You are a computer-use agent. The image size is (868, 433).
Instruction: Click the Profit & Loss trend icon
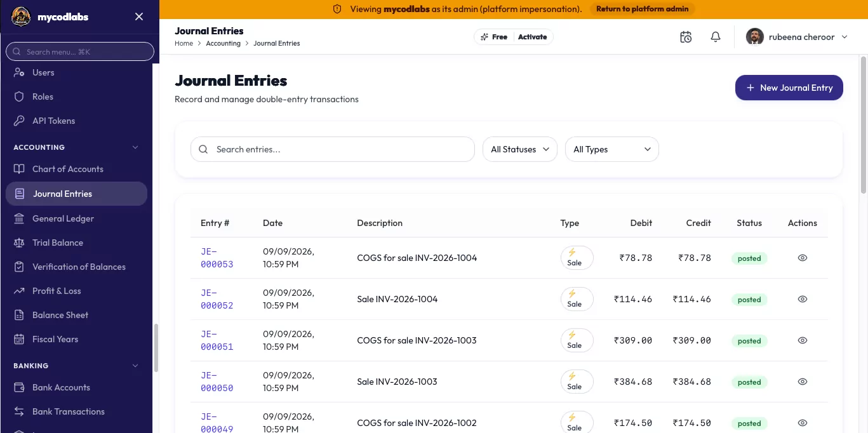click(19, 291)
